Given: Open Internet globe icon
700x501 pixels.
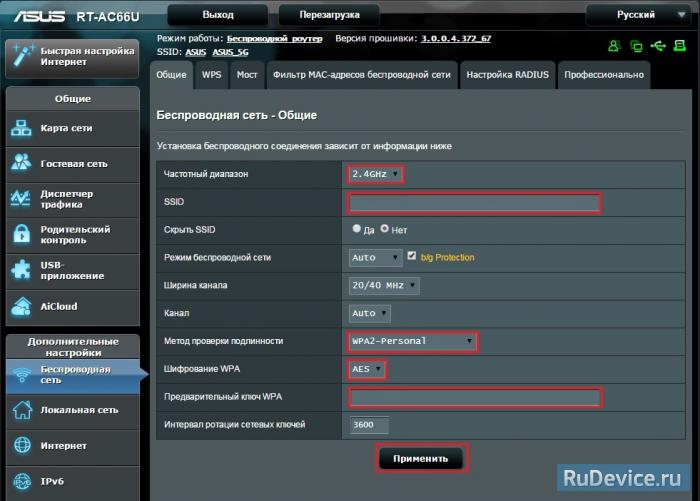Looking at the screenshot, I should (22, 445).
